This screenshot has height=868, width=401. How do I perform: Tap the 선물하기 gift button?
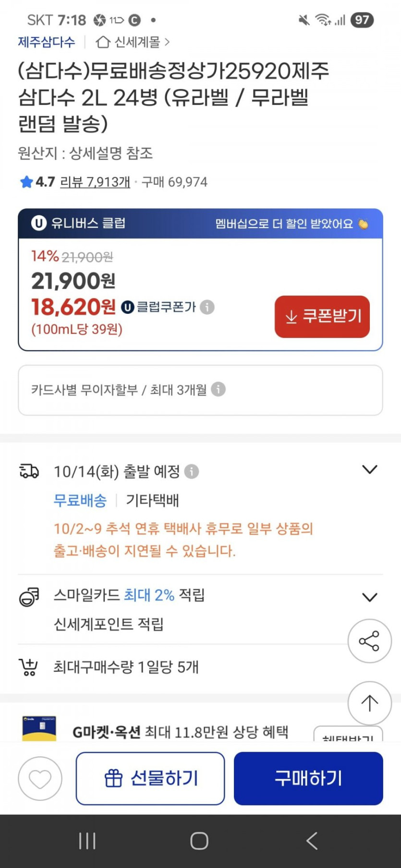coord(150,778)
